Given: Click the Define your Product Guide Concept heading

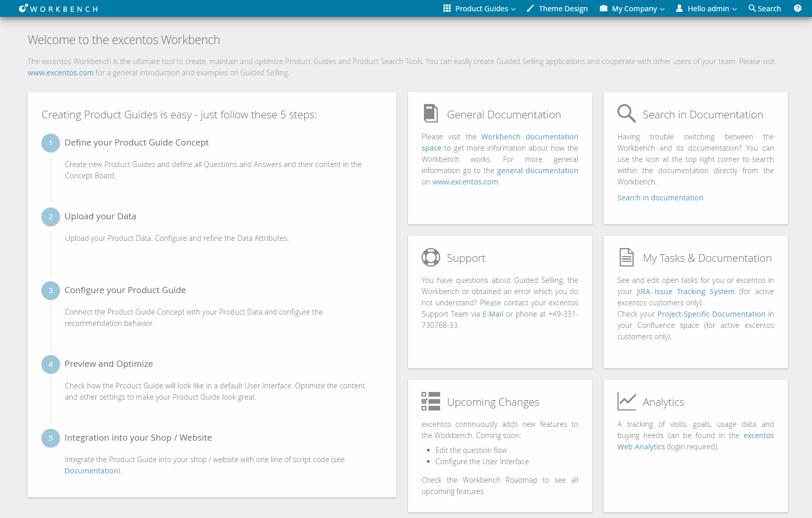Looking at the screenshot, I should 137,142.
